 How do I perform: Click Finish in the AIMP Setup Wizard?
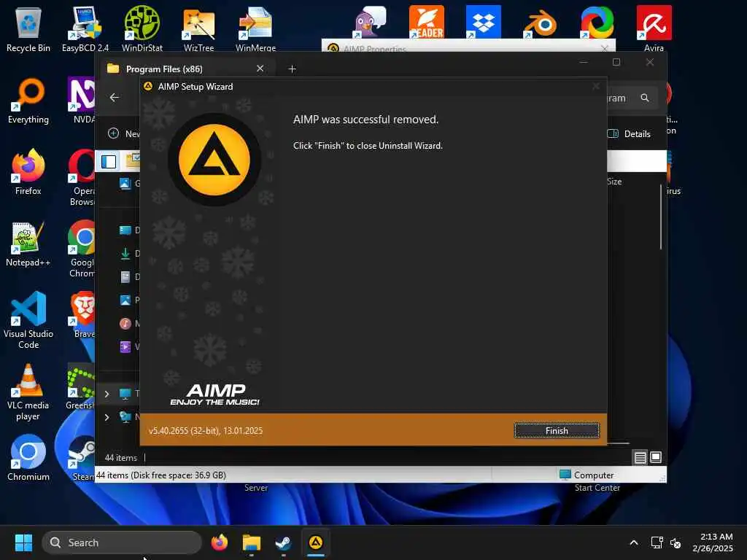coord(557,430)
